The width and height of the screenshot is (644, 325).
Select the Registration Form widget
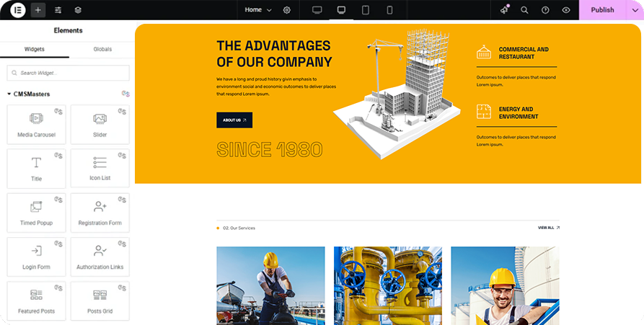100,213
